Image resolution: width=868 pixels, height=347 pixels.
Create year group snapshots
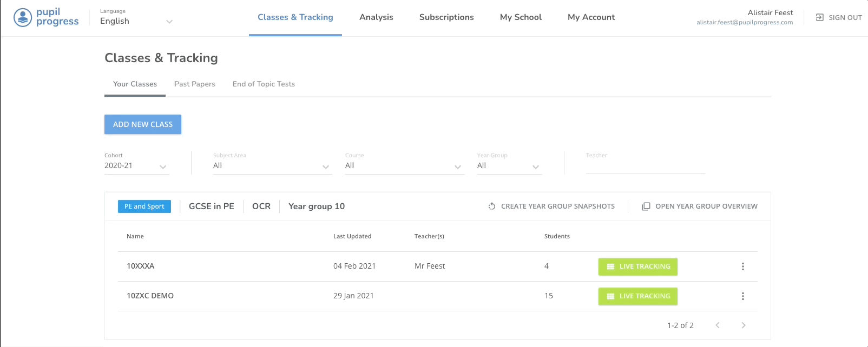(x=551, y=206)
